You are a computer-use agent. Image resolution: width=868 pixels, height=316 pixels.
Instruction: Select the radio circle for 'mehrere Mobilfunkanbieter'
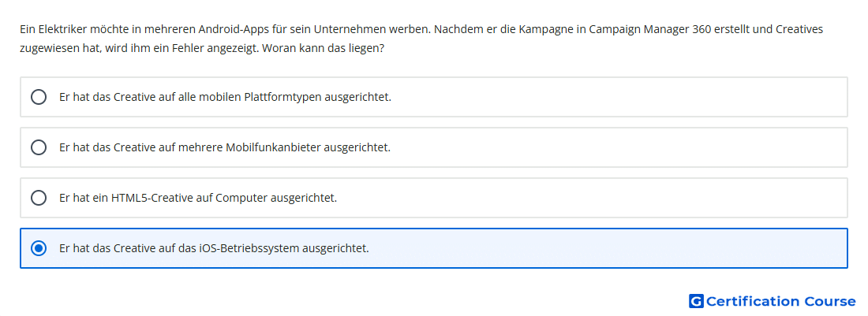pyautogui.click(x=39, y=147)
